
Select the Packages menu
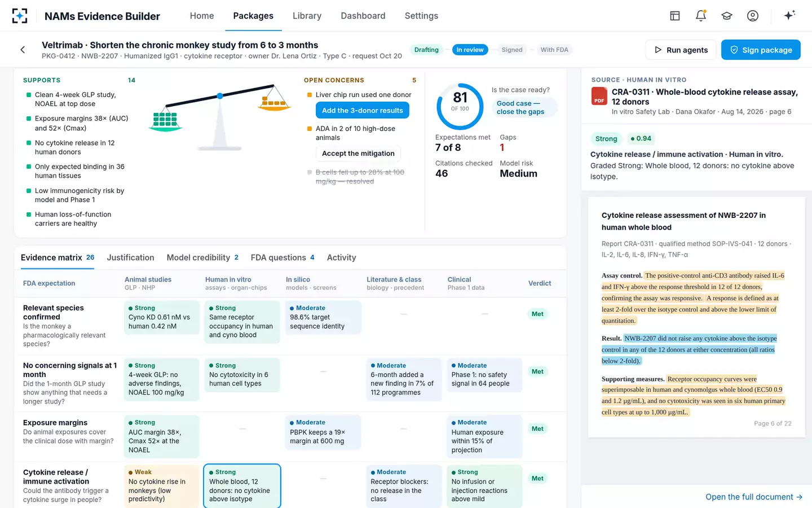(x=253, y=16)
